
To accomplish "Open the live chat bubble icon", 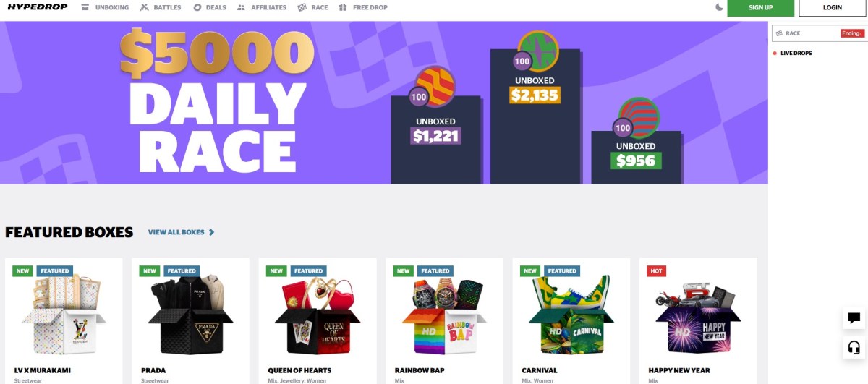I will (854, 317).
